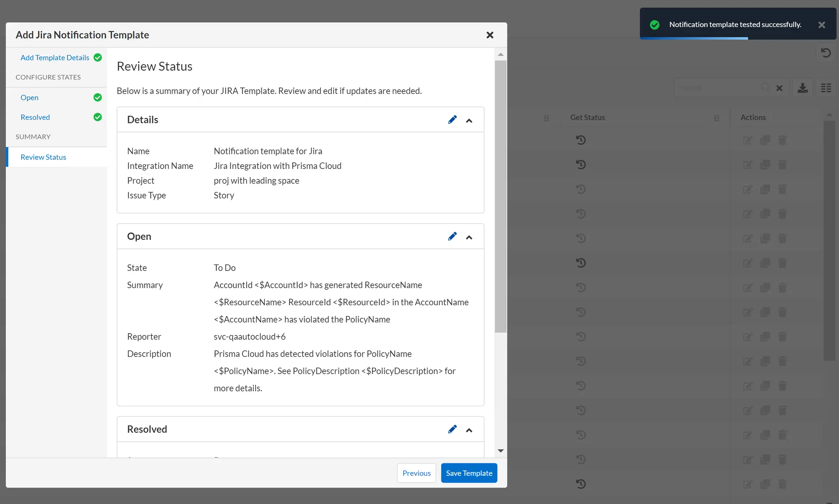
Task: Click Save Template button
Action: tap(469, 473)
